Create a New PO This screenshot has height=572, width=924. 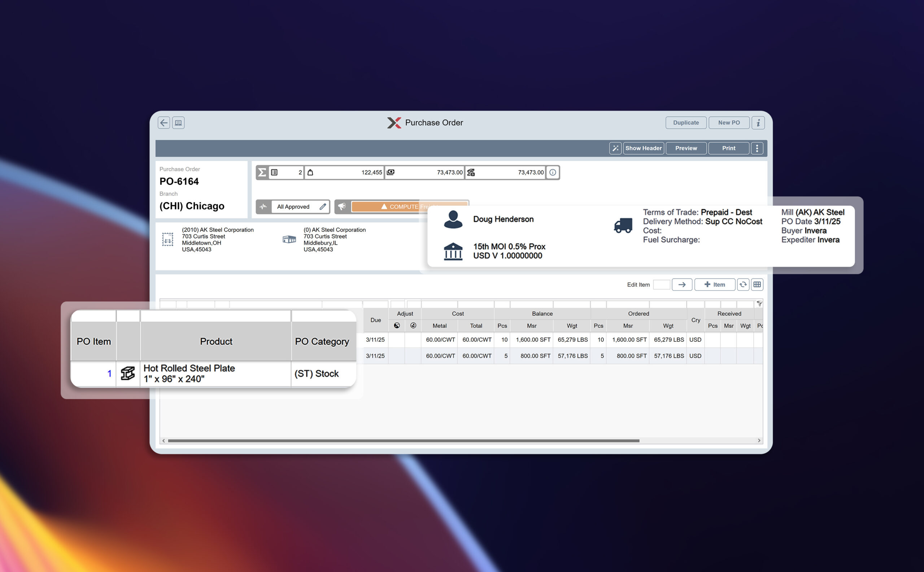click(x=728, y=123)
